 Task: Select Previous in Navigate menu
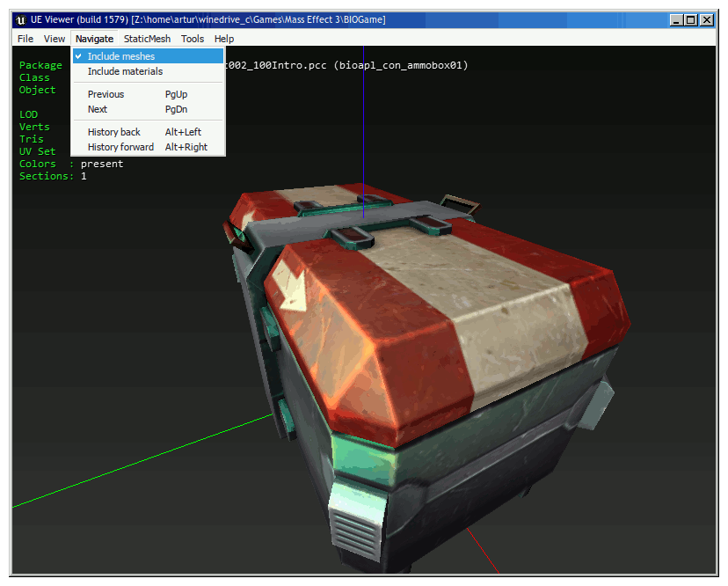click(x=148, y=94)
